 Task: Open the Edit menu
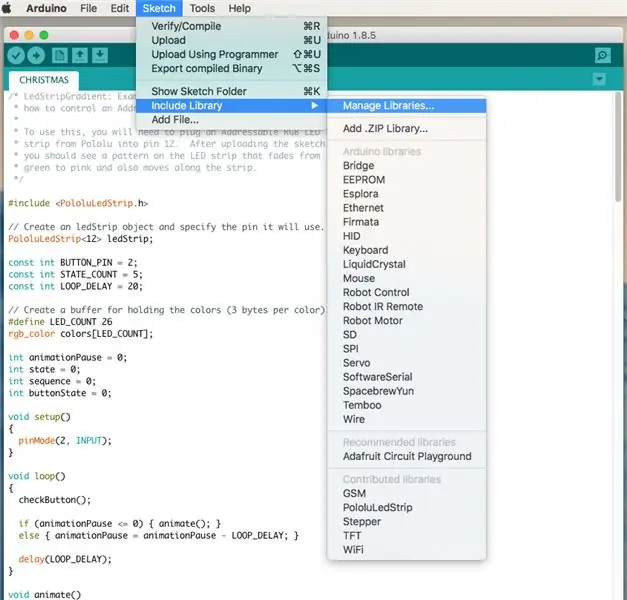(120, 8)
